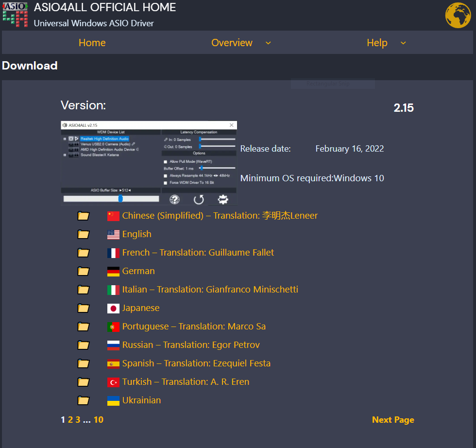476x448 pixels.
Task: Select Venus USB2.0 Camera (Audio) row
Action: point(105,144)
